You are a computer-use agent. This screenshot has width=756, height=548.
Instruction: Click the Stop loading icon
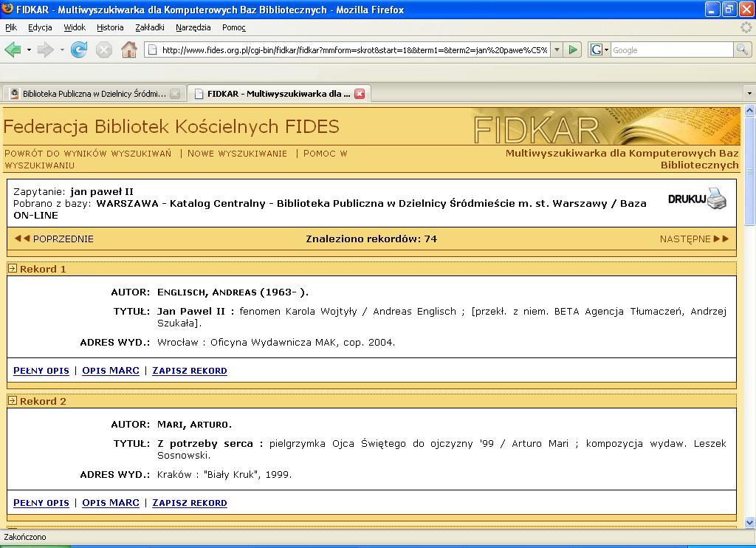coord(103,49)
